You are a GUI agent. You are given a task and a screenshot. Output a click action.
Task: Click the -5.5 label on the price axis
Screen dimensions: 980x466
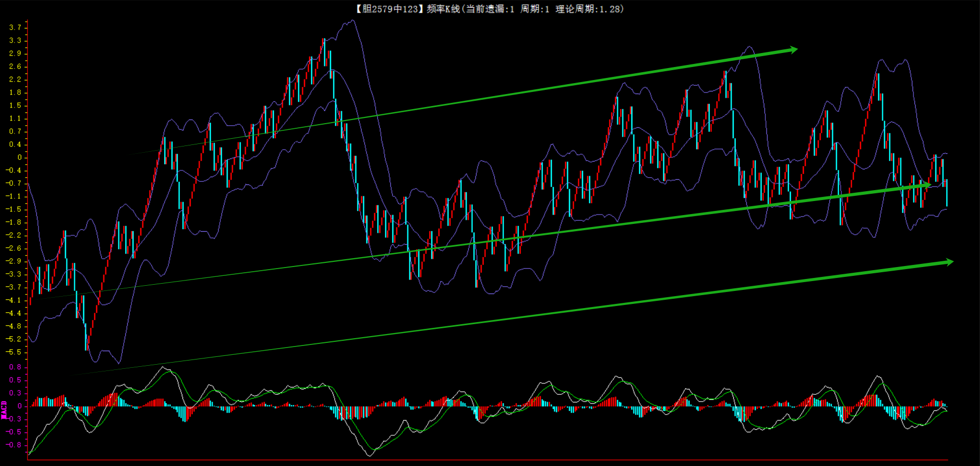coord(14,352)
